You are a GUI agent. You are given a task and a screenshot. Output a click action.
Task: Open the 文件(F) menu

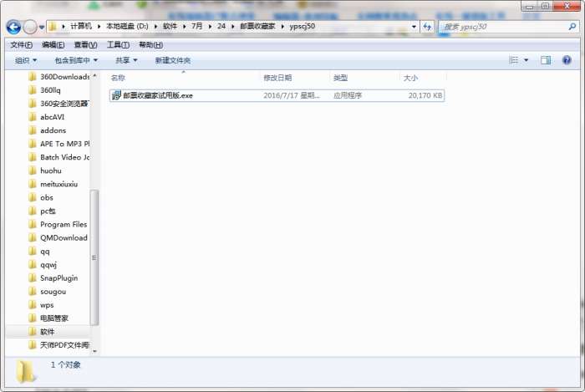coord(21,45)
